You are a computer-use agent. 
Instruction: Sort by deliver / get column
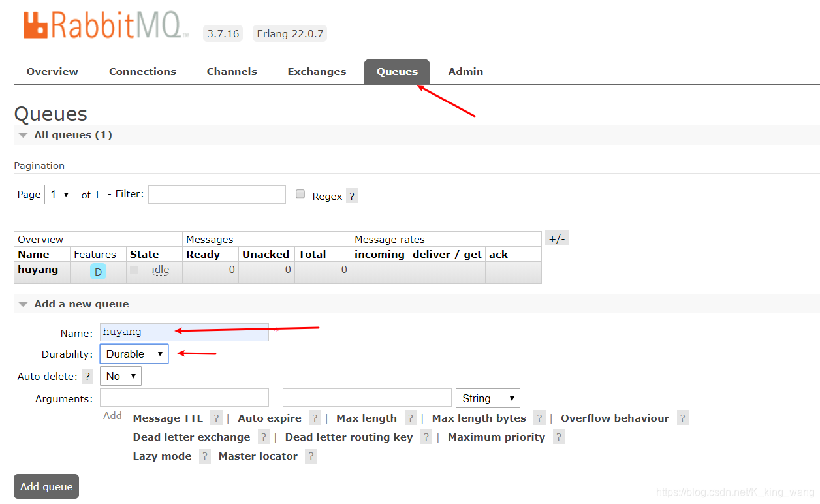point(447,255)
